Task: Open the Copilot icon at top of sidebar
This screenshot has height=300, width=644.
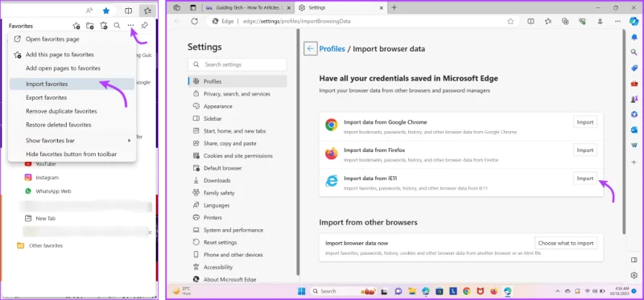Action: coord(634,21)
